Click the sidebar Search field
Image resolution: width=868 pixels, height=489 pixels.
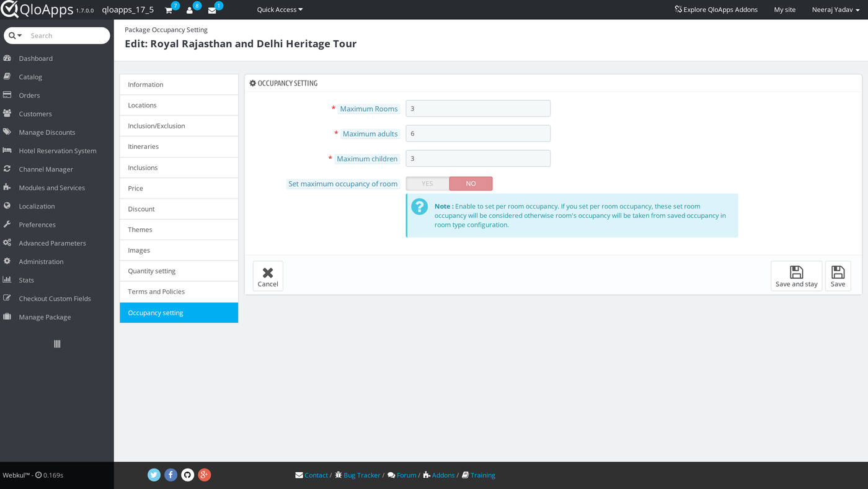click(x=67, y=35)
